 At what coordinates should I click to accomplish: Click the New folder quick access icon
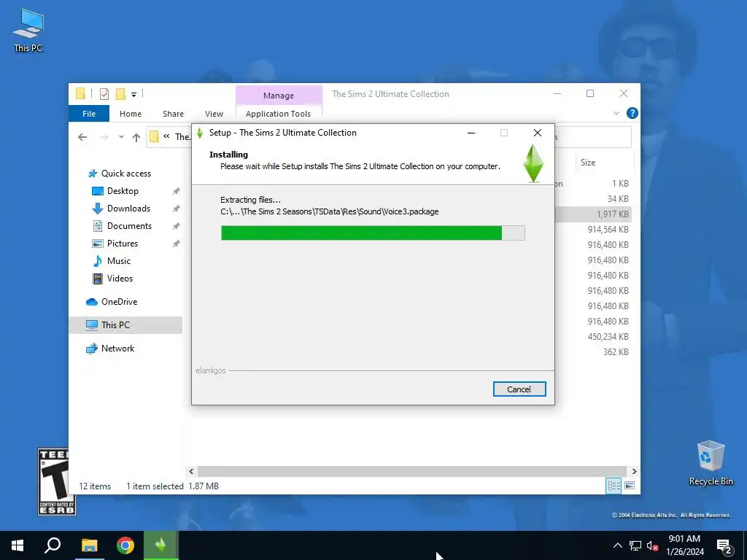(120, 94)
